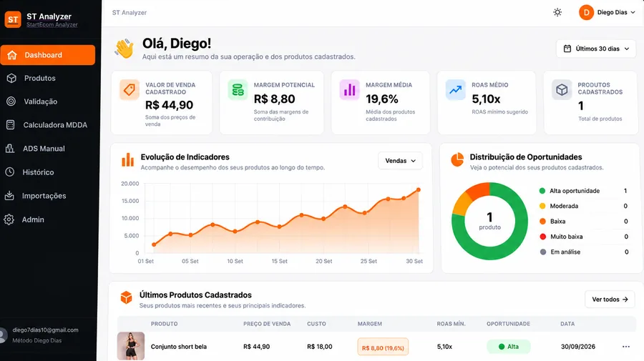Click the first data point at 01 Set
644x361 pixels.
[x=154, y=244]
